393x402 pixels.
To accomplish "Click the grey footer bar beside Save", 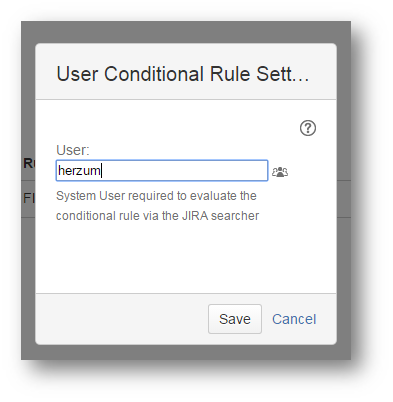I will coord(122,319).
